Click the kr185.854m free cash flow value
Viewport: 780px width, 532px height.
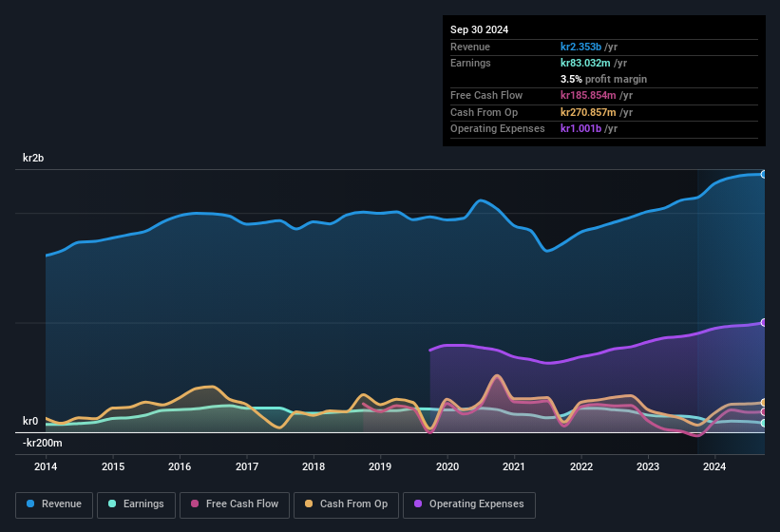click(588, 95)
